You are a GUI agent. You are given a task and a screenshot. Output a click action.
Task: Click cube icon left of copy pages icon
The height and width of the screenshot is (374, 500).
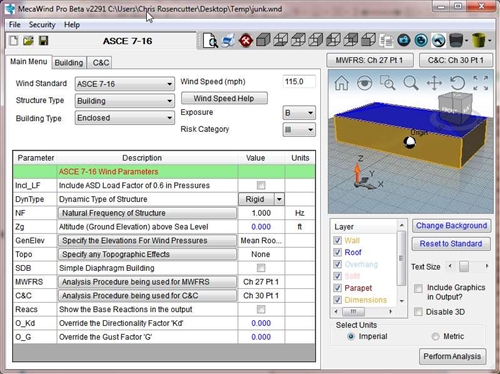(369, 40)
